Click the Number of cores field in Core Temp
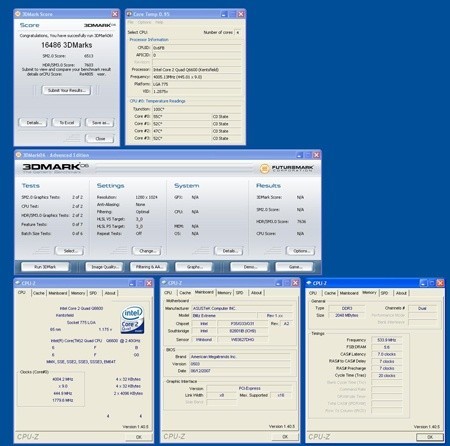Image resolution: width=450 pixels, height=446 pixels. pyautogui.click(x=238, y=32)
